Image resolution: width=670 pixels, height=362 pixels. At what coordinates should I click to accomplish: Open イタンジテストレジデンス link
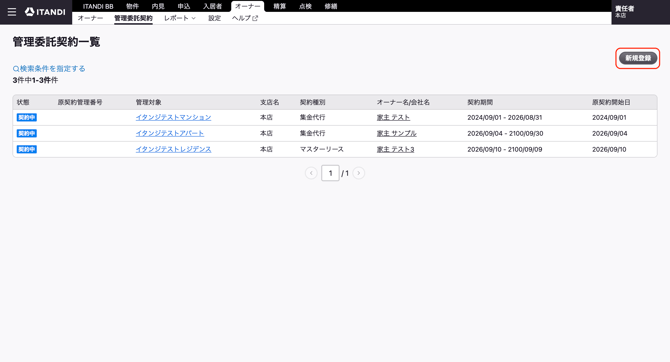(x=173, y=149)
